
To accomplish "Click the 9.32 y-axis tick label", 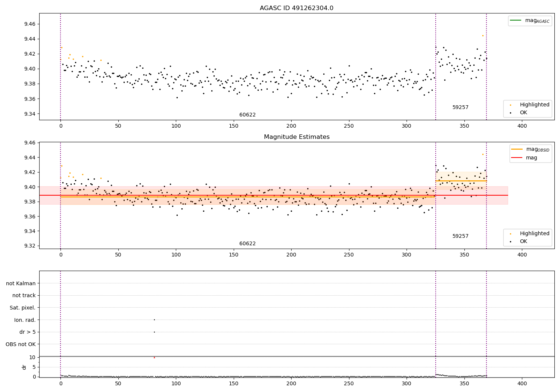I will pos(29,246).
